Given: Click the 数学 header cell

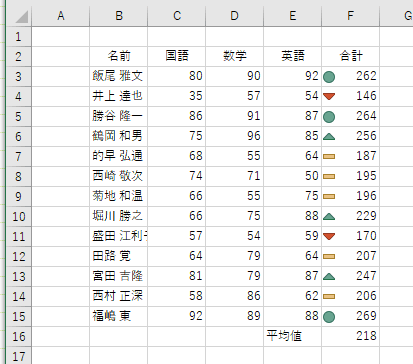Looking at the screenshot, I should pyautogui.click(x=235, y=56).
